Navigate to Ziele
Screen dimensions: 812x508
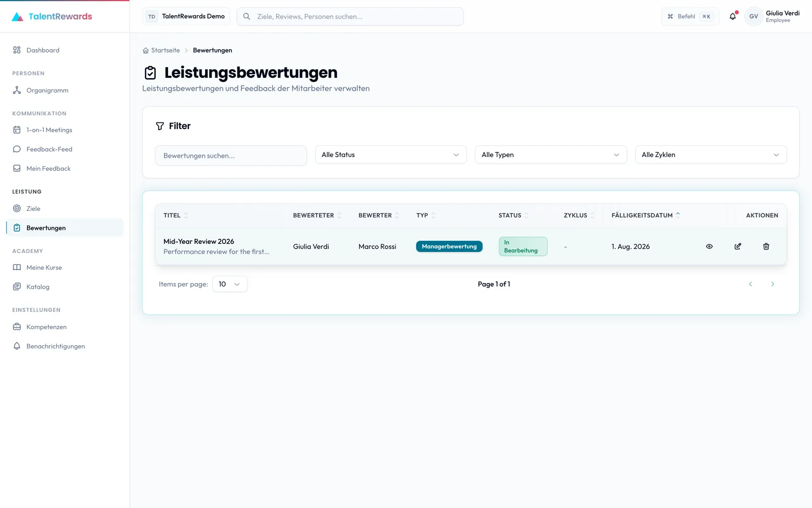65,209
